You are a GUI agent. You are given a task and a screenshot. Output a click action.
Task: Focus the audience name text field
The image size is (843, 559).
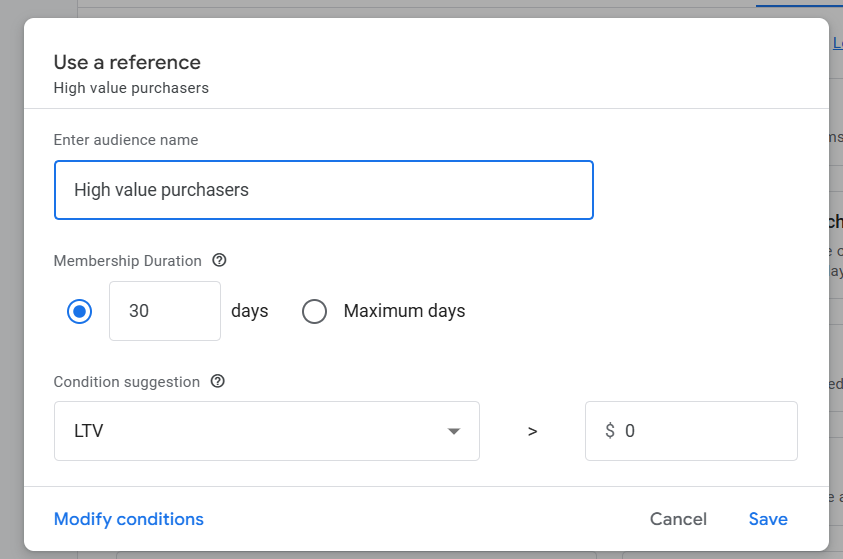point(324,190)
